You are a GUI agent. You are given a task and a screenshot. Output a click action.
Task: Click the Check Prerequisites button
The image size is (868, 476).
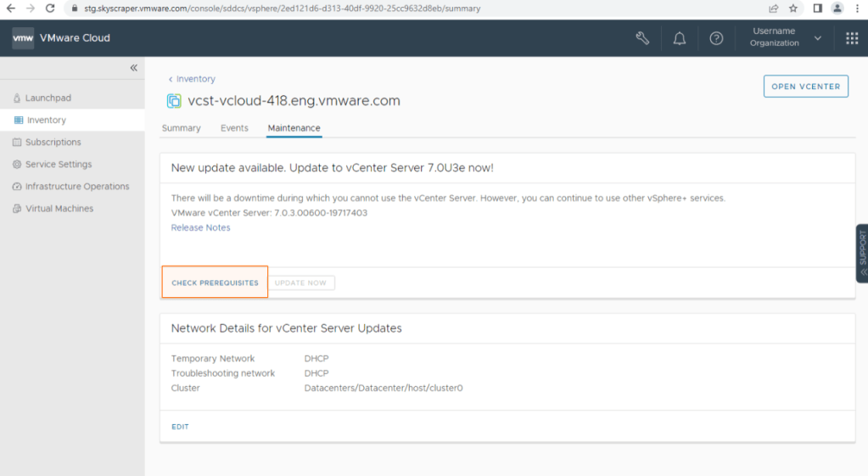click(x=215, y=283)
